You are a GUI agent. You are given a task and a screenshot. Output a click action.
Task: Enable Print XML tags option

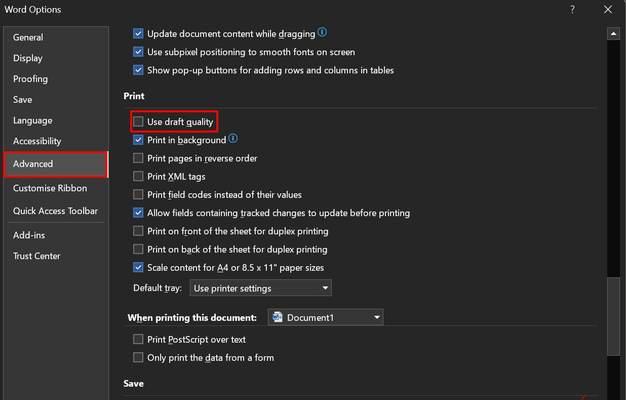(138, 176)
